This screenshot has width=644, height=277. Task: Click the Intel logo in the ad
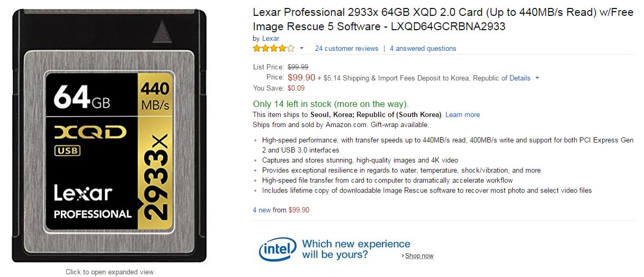pyautogui.click(x=277, y=249)
